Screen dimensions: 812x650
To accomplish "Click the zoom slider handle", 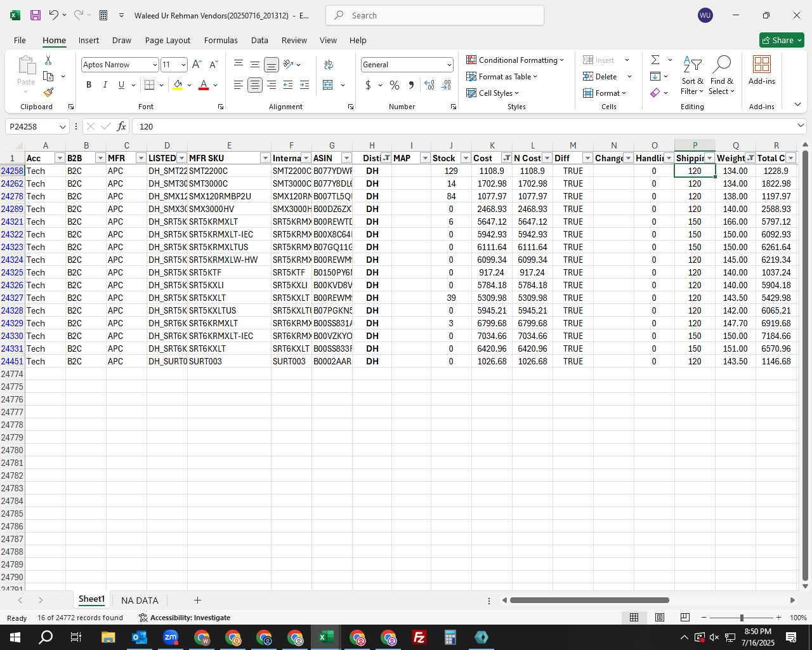I will (x=742, y=618).
